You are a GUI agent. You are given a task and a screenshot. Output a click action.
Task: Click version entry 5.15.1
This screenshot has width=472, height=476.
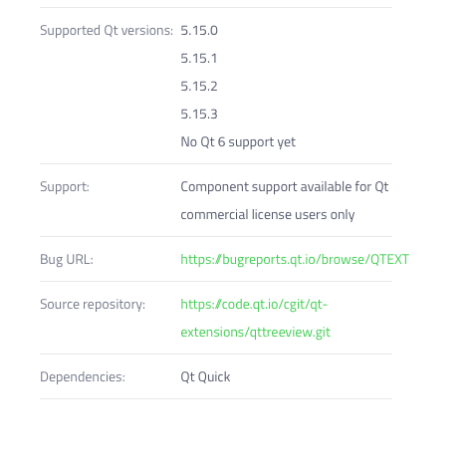point(199,59)
